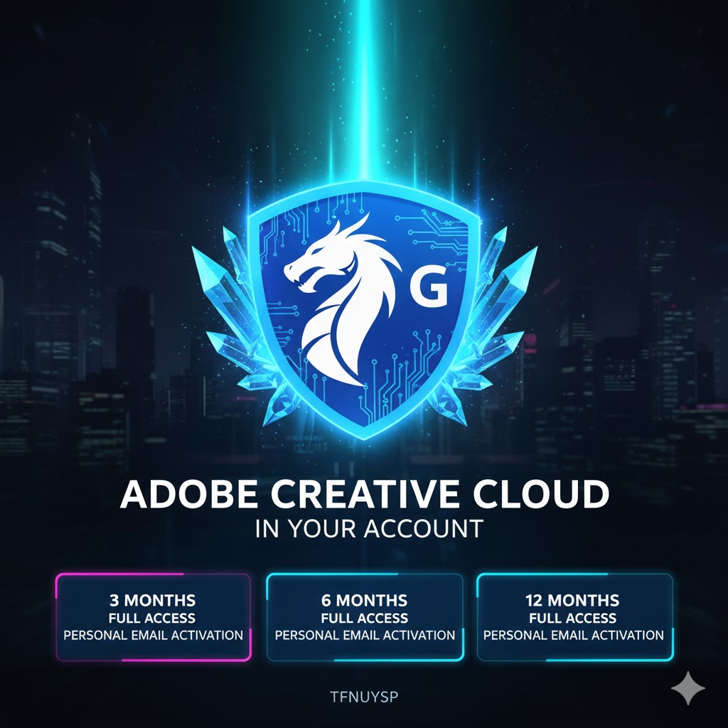
Task: Click Full Access text in 3 Months card
Action: coord(152,618)
